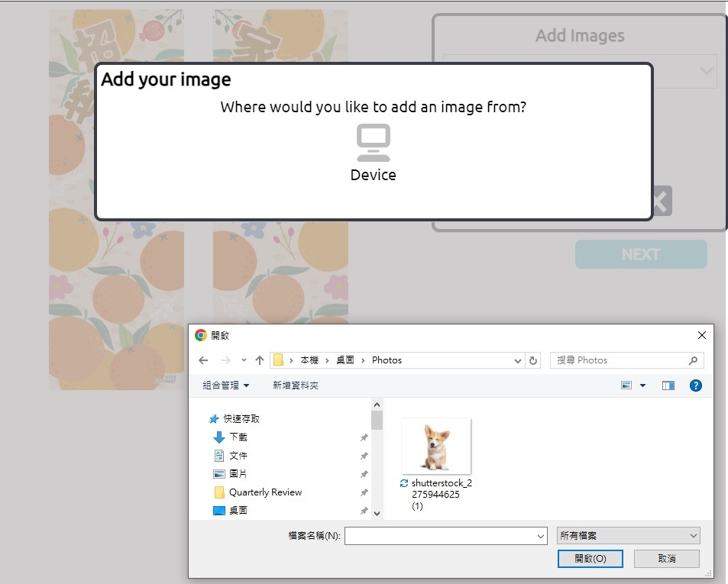This screenshot has width=728, height=584.
Task: Click the Device computer icon
Action: point(373,143)
